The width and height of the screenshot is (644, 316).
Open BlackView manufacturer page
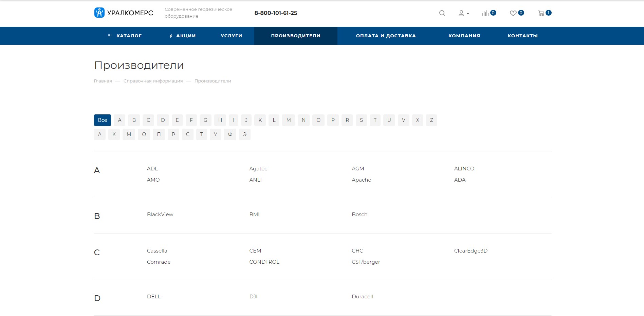tap(160, 215)
